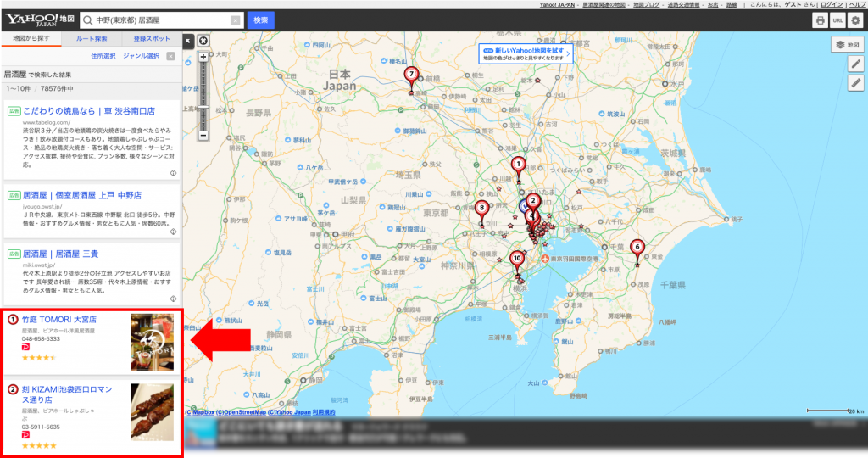
Task: Open the ad こだわりの焼鳥なら|車 渋谷南口店
Action: [x=88, y=111]
